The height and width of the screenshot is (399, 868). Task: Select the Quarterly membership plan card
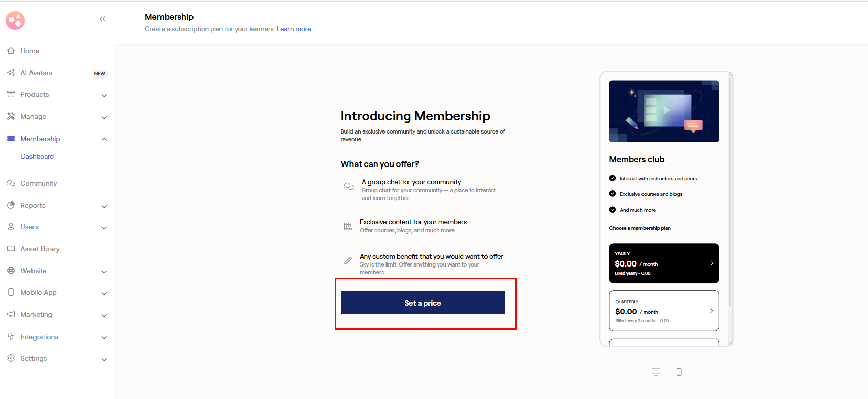pos(664,311)
